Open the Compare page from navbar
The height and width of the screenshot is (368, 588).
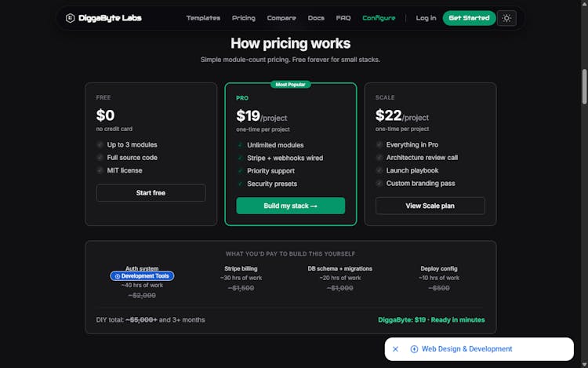(x=281, y=18)
